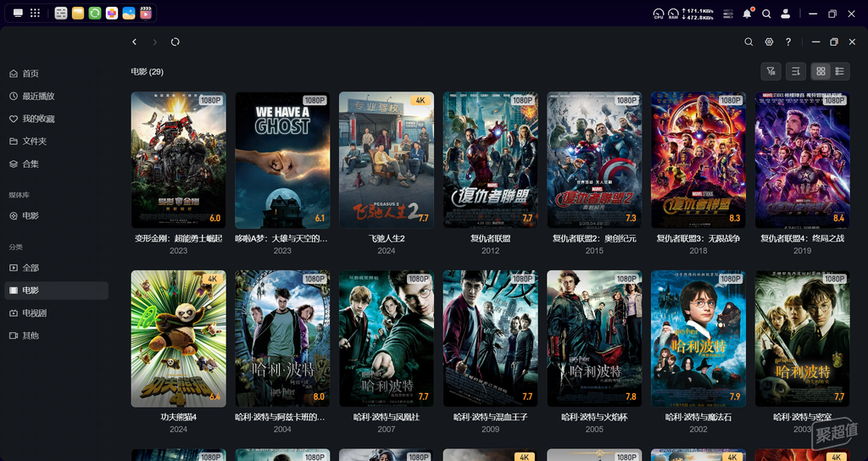
Task: Click title 复仇者联盟3：无限战争
Action: (698, 238)
